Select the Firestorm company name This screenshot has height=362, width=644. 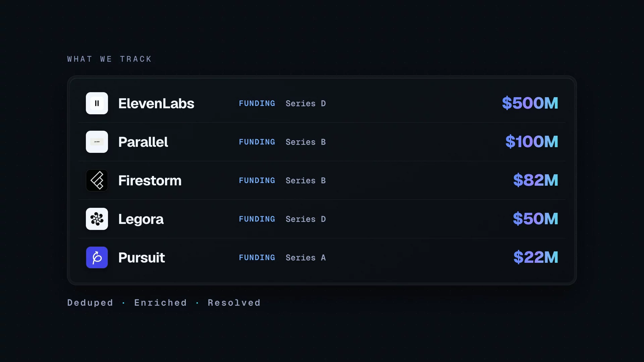pos(150,181)
